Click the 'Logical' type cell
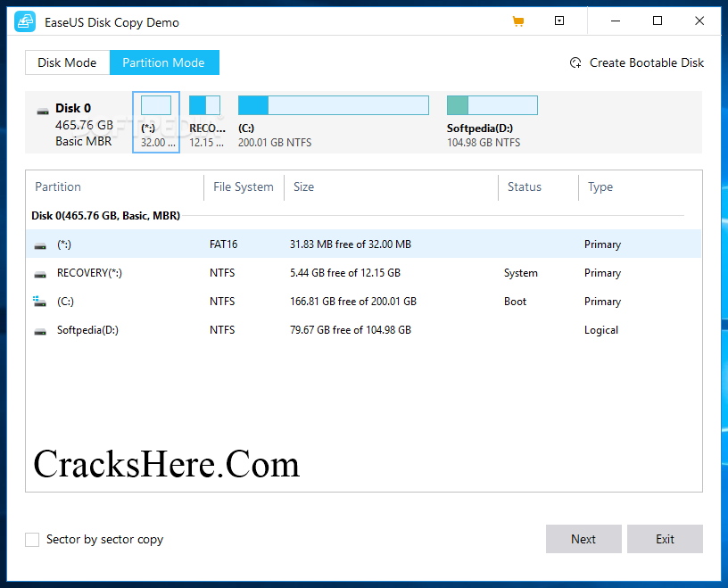 tap(601, 330)
